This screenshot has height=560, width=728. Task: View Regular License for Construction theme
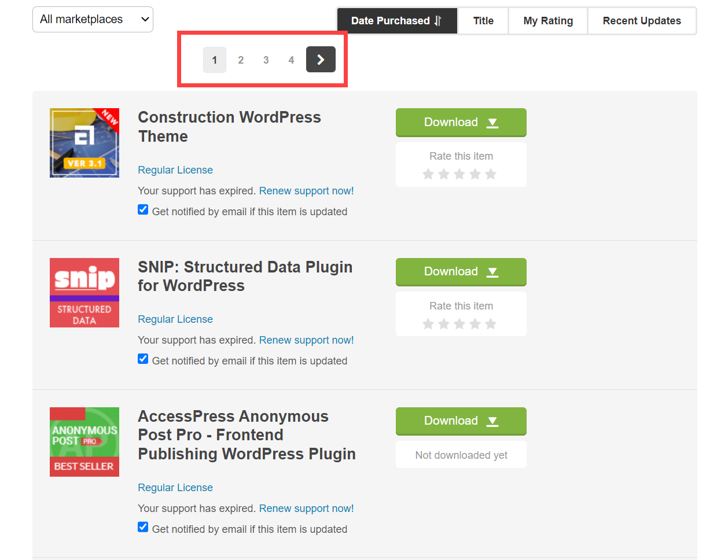click(x=175, y=170)
